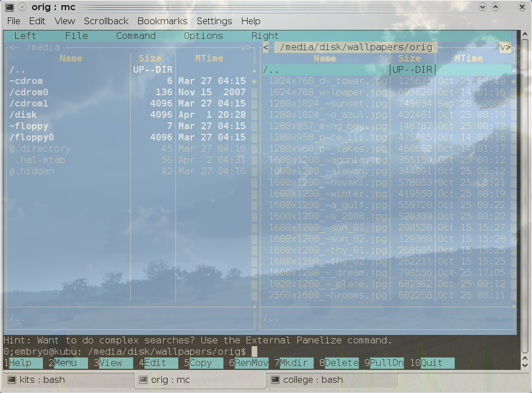Switch to the kits : bash tab

pyautogui.click(x=69, y=380)
